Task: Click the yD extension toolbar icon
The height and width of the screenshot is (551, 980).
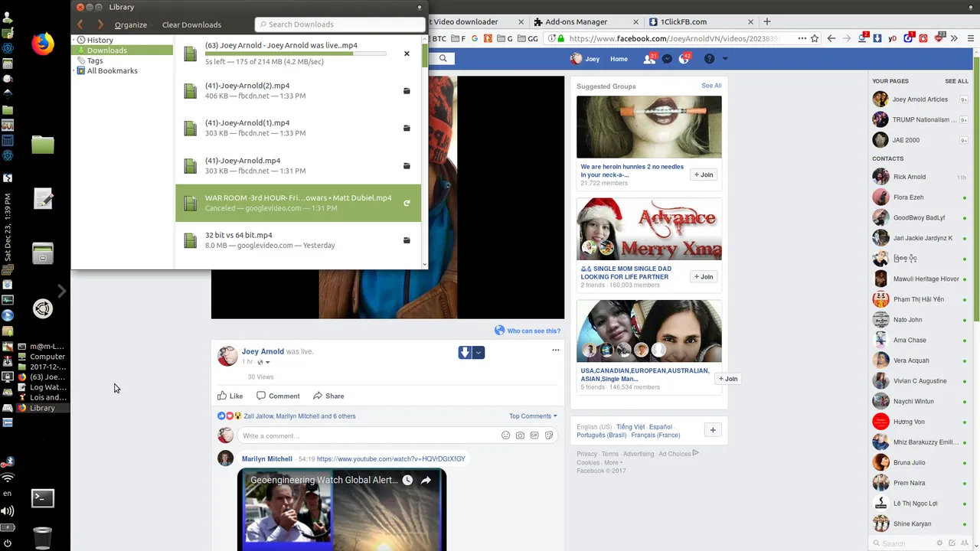Action: 893,38
